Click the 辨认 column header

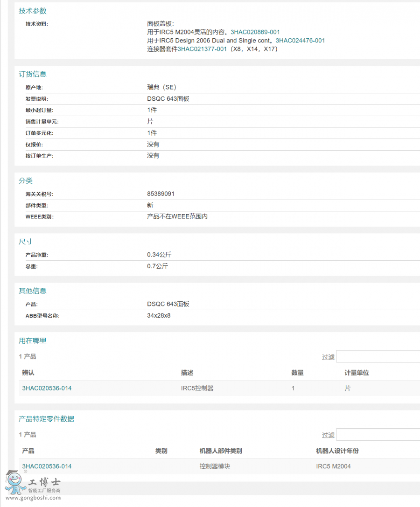[27, 373]
